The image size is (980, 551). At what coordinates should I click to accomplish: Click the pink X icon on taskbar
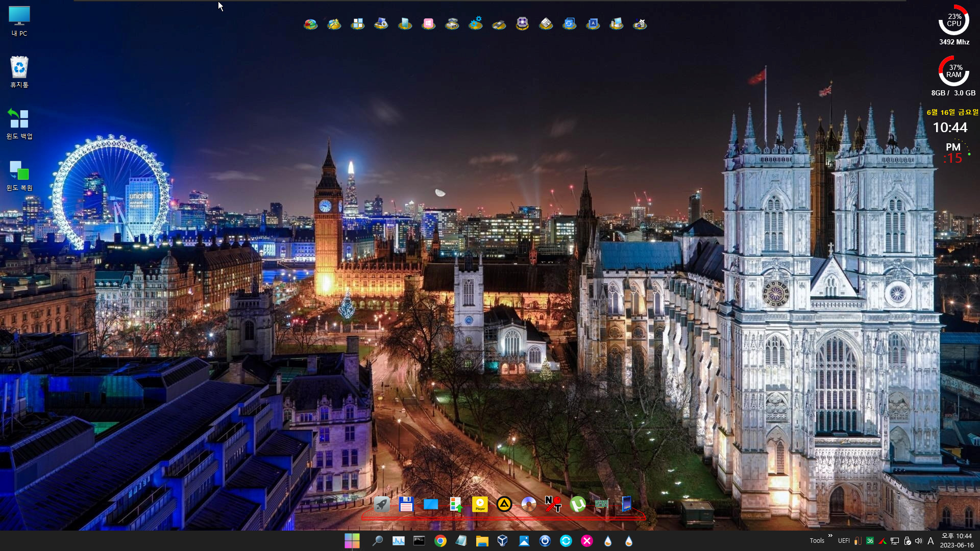pos(586,541)
